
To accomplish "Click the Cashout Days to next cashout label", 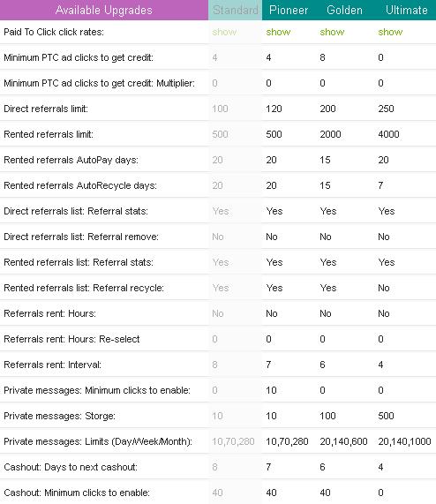I will (71, 467).
